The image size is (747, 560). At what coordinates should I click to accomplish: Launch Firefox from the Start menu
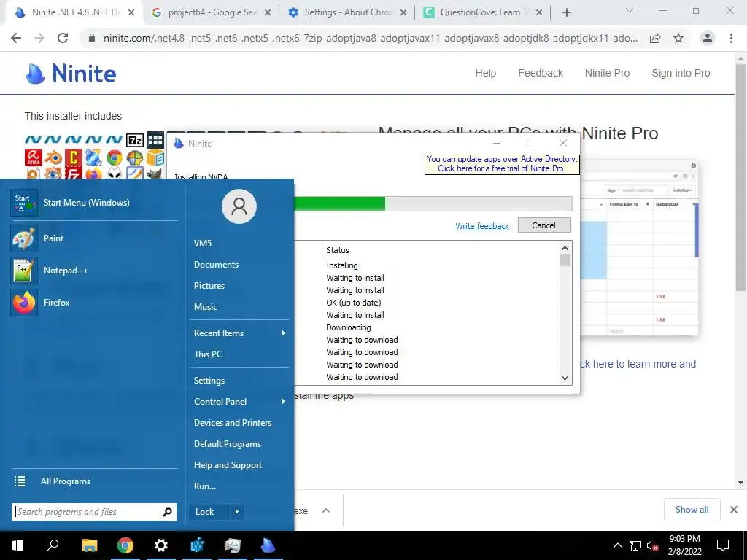94,302
